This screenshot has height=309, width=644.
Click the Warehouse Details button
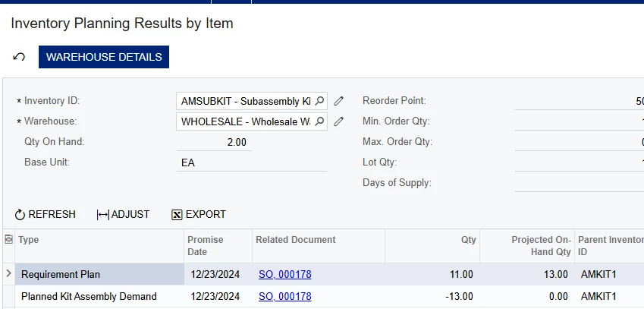click(x=104, y=57)
